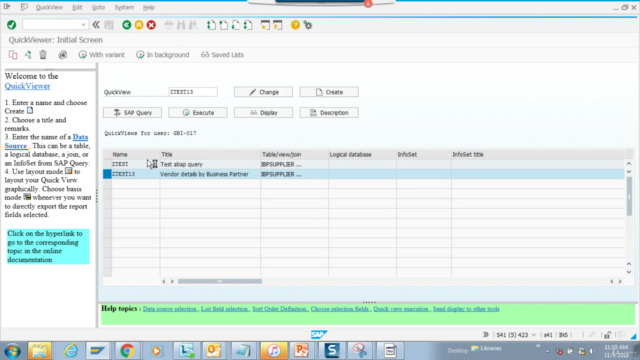Open the Goto menu
The height and width of the screenshot is (360, 640).
[x=98, y=7]
